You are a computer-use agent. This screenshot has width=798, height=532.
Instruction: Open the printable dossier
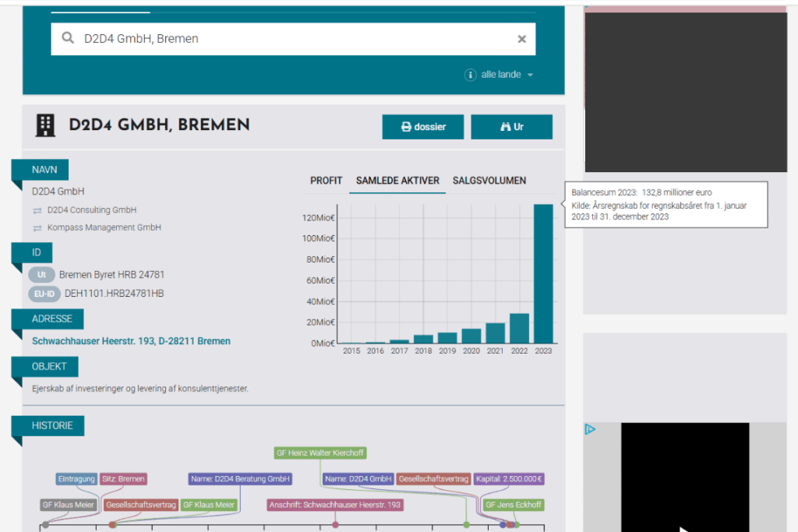[x=423, y=127]
